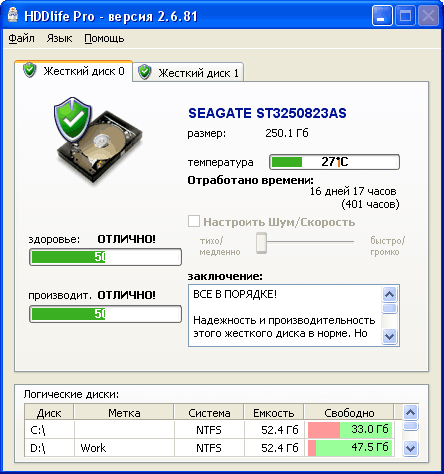Screen dimensions: 444x474
Task: Click the large hard drive with shield image
Action: 99,140
